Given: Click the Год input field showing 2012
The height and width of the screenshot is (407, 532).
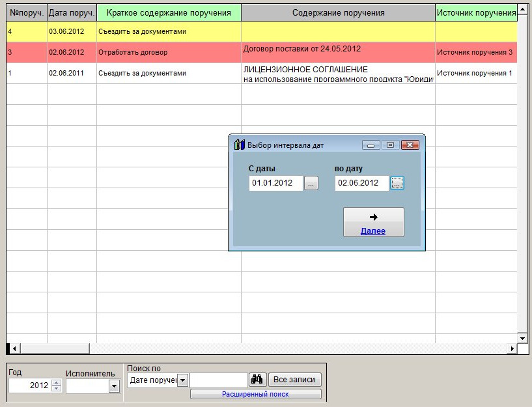Looking at the screenshot, I should pos(30,386).
